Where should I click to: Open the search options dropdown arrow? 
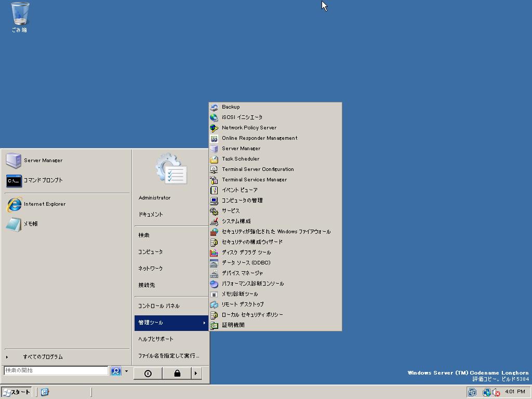pos(127,371)
